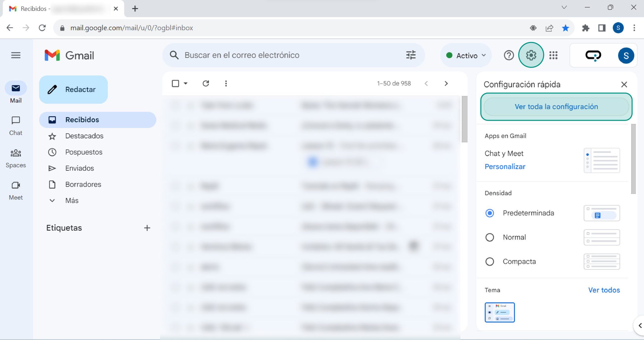Click Ver toda la configuración button
Viewport: 644px width, 340px height.
(556, 107)
